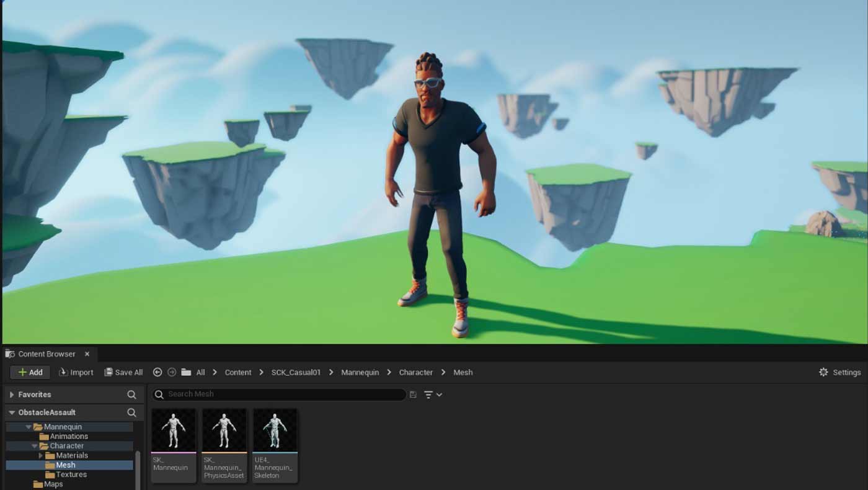
Task: Click the Save All button
Action: 123,372
